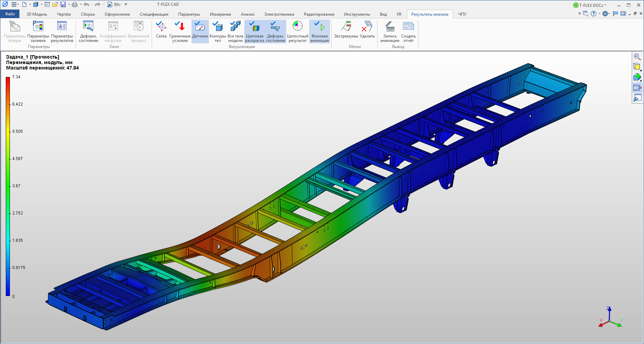Toggle Контуры тел outlines
The height and width of the screenshot is (344, 644).
tap(218, 31)
